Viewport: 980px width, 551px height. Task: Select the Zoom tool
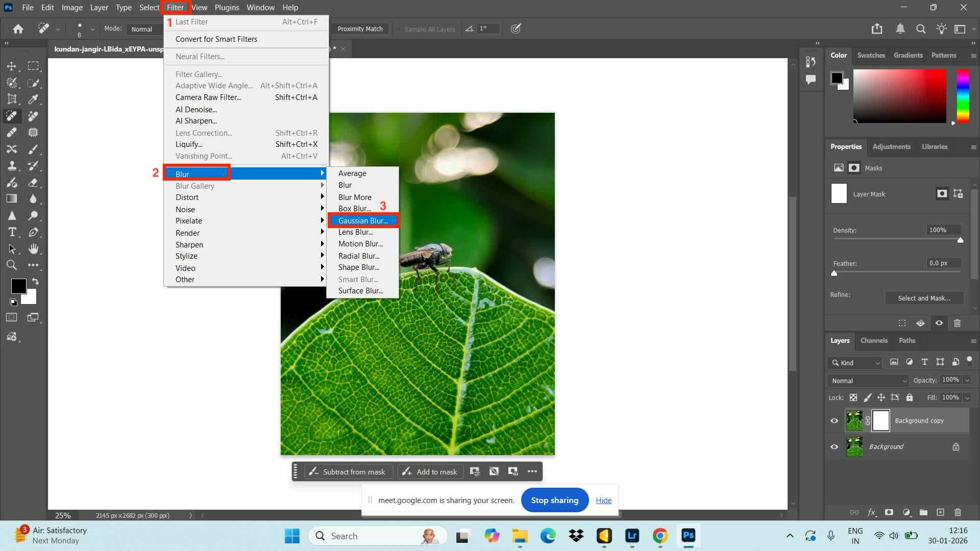coord(12,265)
